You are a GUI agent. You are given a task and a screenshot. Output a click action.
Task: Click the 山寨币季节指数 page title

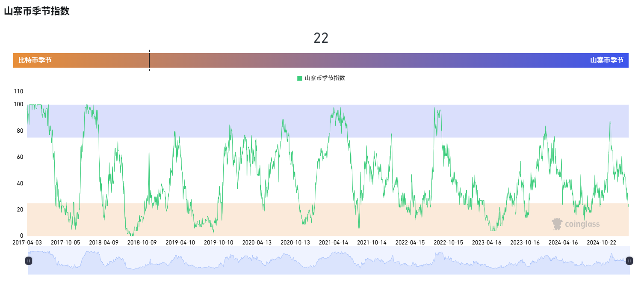click(x=37, y=12)
